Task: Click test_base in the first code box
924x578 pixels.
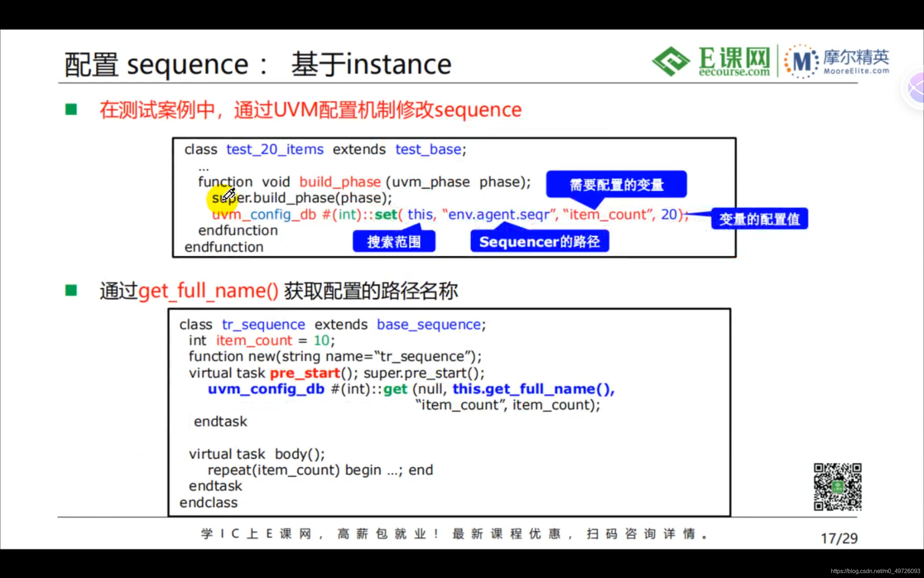Action: coord(428,150)
